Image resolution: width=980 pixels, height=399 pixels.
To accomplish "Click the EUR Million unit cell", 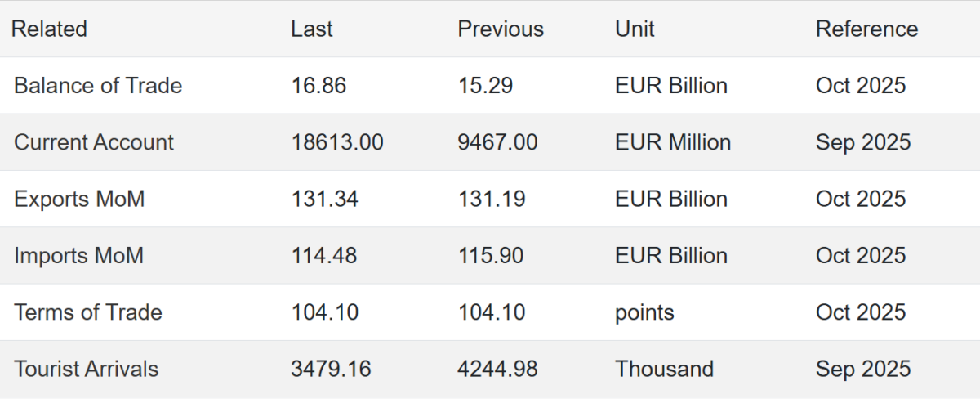I will (x=673, y=142).
